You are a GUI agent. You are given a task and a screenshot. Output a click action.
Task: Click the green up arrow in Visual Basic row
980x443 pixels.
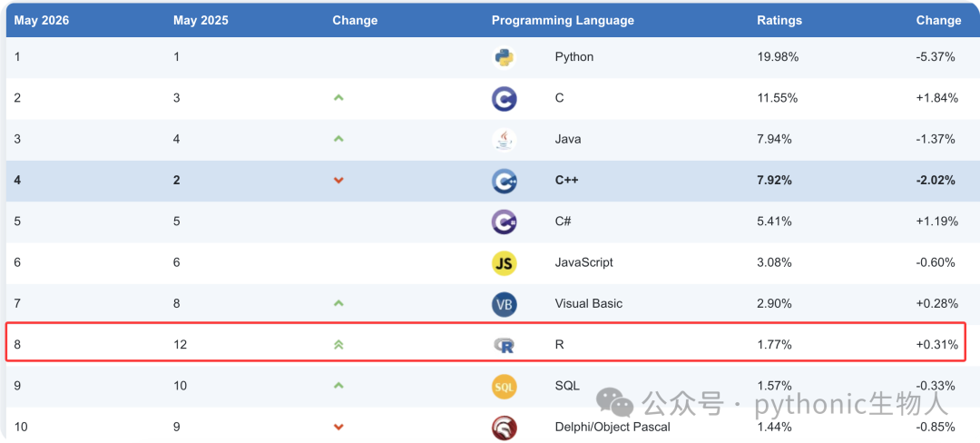pyautogui.click(x=338, y=303)
